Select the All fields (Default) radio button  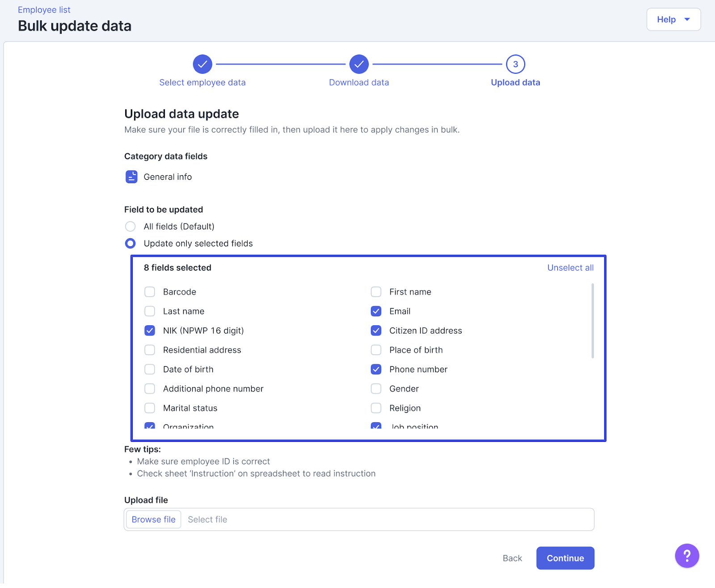pyautogui.click(x=130, y=226)
